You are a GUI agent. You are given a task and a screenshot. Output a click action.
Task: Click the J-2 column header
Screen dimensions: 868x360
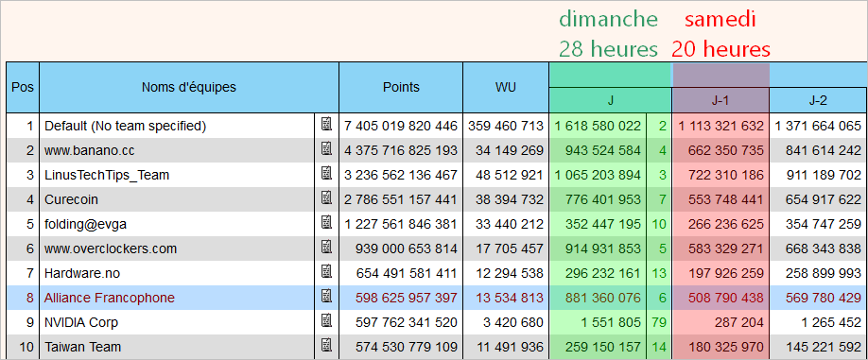[x=818, y=101]
